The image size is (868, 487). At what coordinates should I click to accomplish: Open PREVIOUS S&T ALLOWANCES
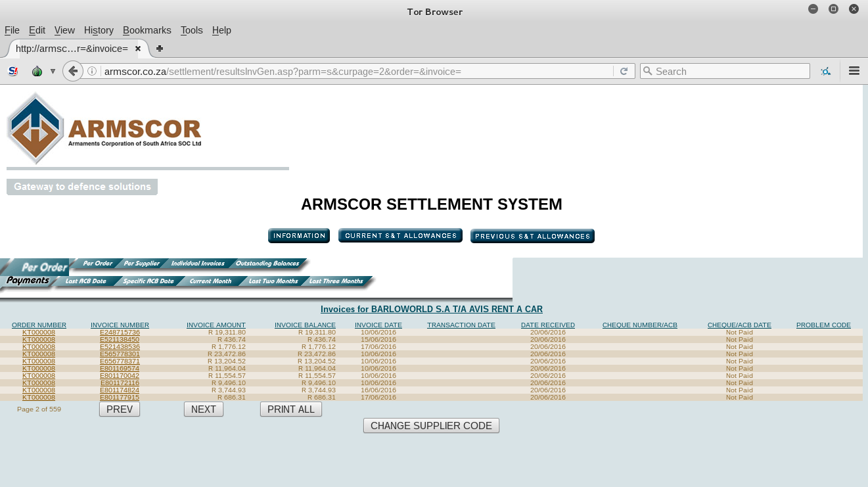(532, 236)
